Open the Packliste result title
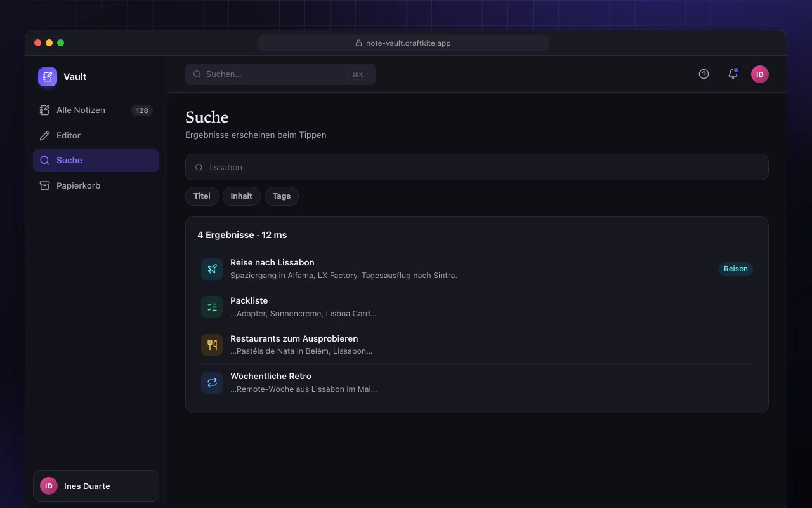The height and width of the screenshot is (508, 812). click(249, 300)
